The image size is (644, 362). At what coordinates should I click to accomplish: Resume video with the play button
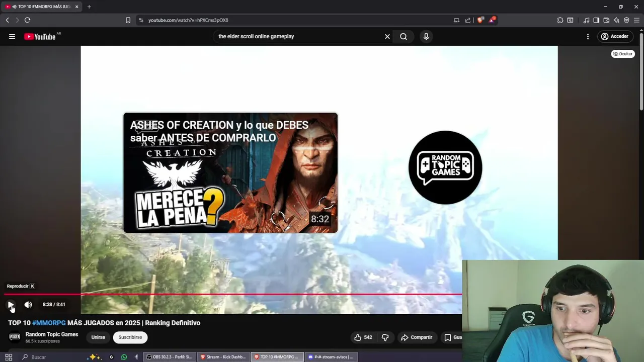click(11, 305)
